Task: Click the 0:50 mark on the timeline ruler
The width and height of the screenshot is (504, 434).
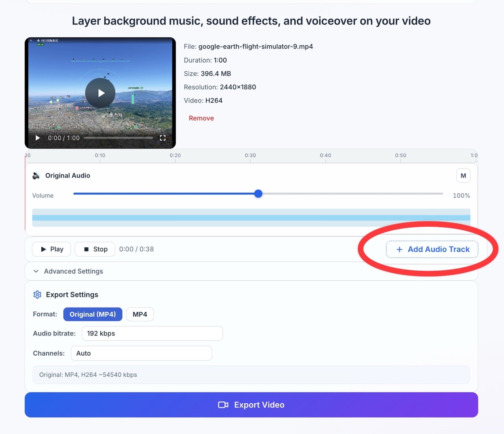Action: [x=400, y=156]
